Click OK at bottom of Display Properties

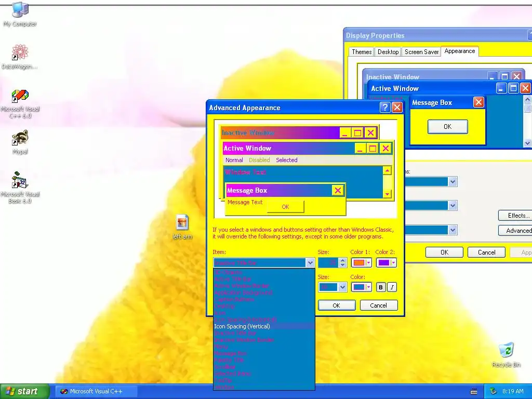pos(444,252)
